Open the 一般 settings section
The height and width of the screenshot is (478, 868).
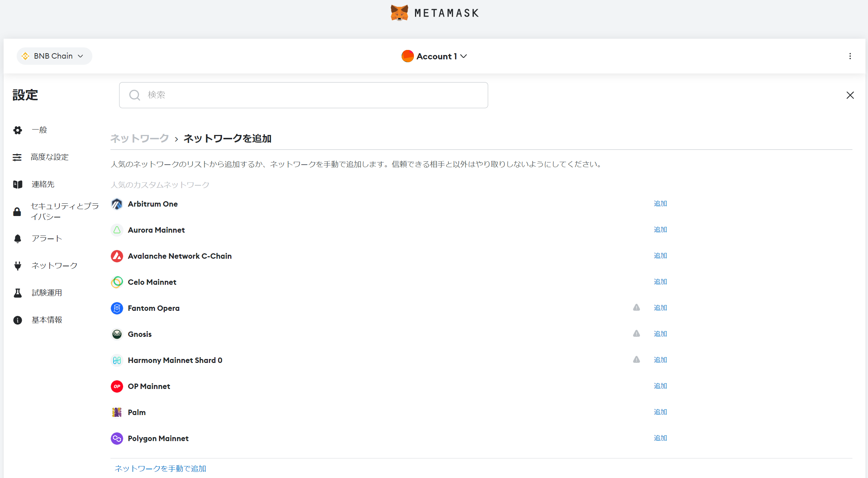click(39, 130)
